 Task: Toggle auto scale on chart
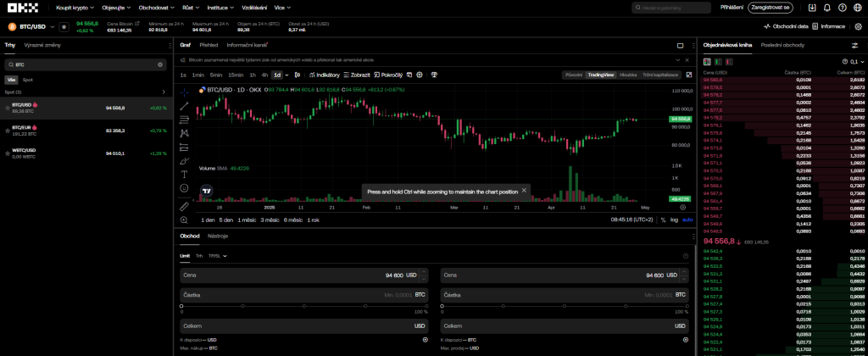[x=687, y=220]
